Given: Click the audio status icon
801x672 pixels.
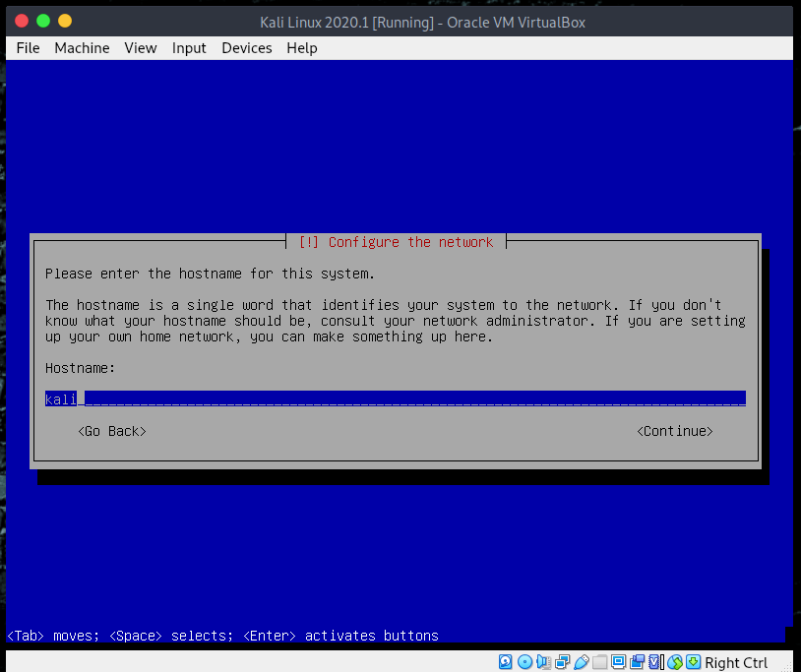Looking at the screenshot, I should [x=543, y=662].
